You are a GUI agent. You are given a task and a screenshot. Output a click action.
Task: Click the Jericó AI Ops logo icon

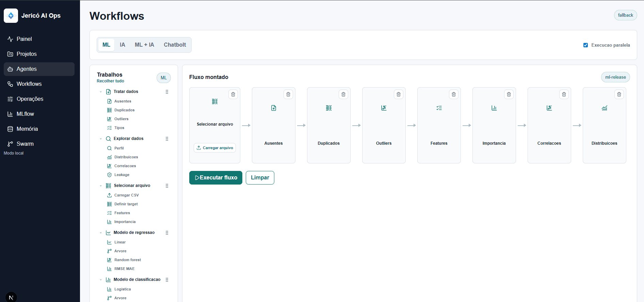click(11, 16)
